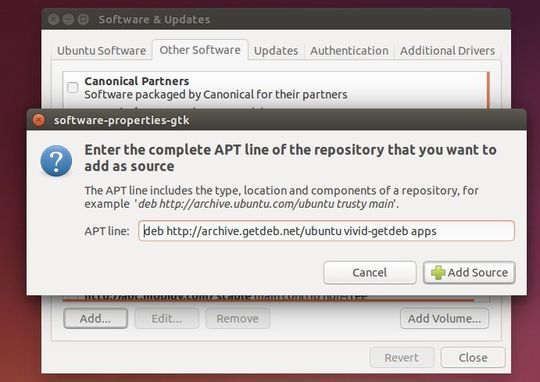Open the Updates tab
Screen dimensions: 540x382
[276, 51]
